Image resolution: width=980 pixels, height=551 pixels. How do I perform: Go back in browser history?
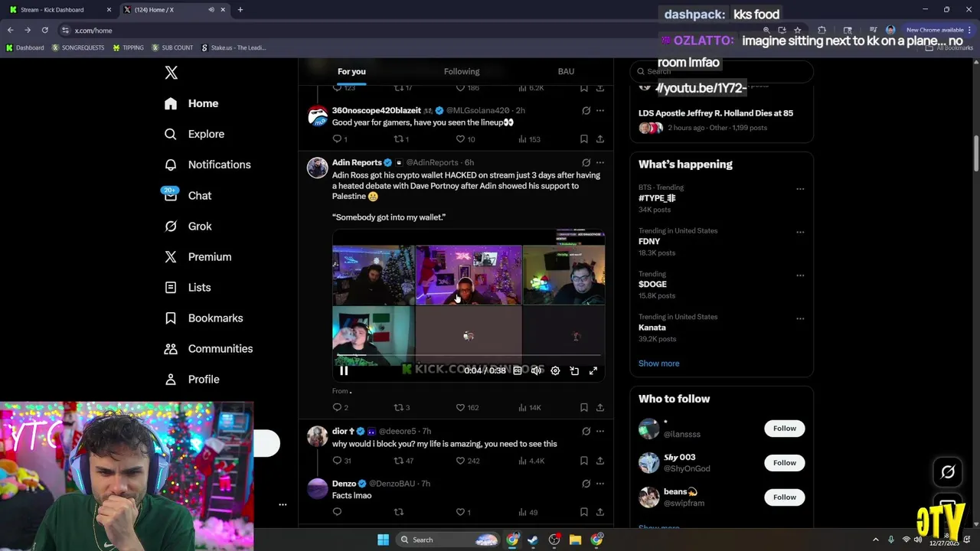[x=11, y=30]
